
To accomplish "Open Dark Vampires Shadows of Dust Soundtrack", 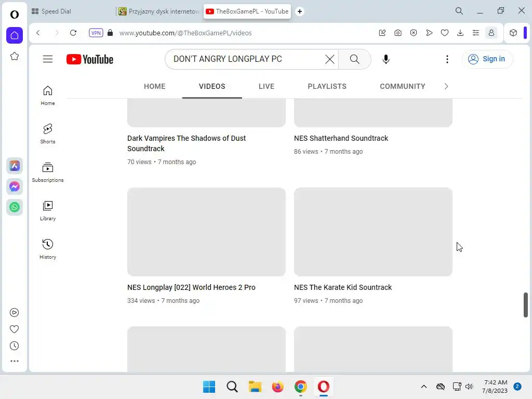I will pos(187,143).
